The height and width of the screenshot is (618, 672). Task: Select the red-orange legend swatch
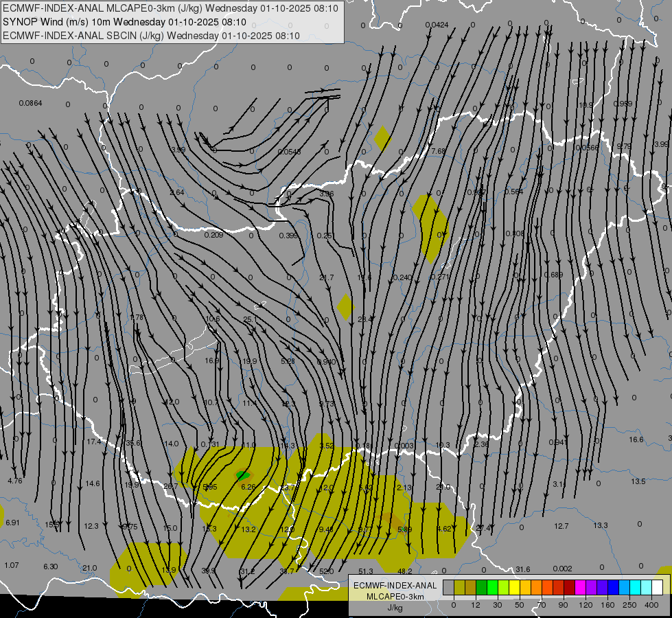(548, 587)
